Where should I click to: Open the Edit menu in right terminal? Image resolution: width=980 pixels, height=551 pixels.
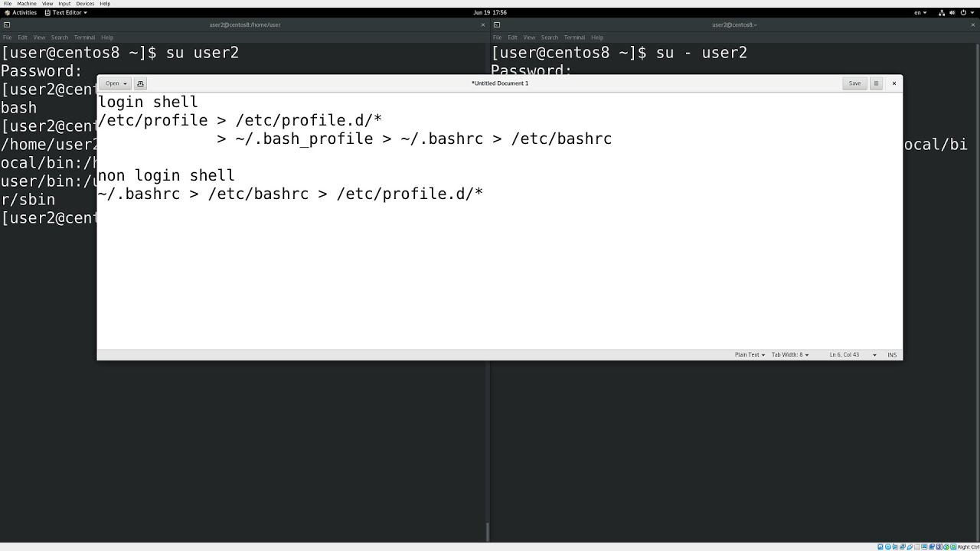pyautogui.click(x=513, y=37)
